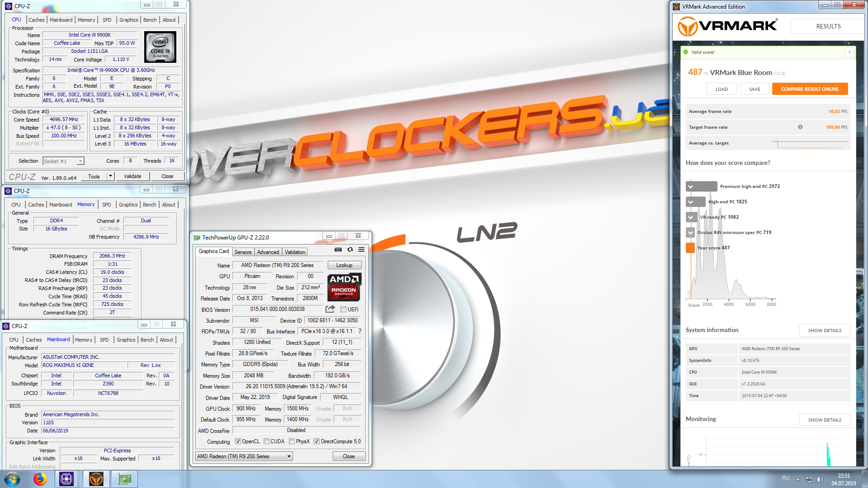
Task: Switch to GPU-Z via its taskbar icon
Action: click(x=124, y=479)
